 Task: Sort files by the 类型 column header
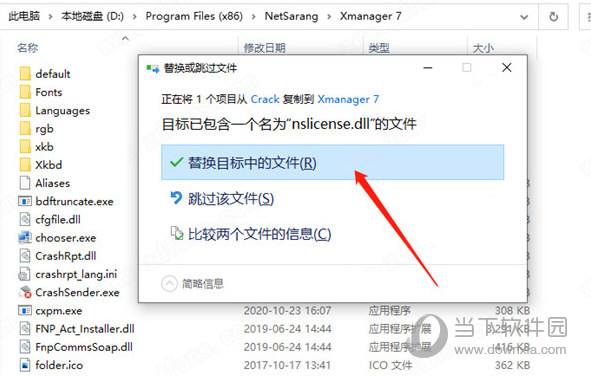coord(379,48)
